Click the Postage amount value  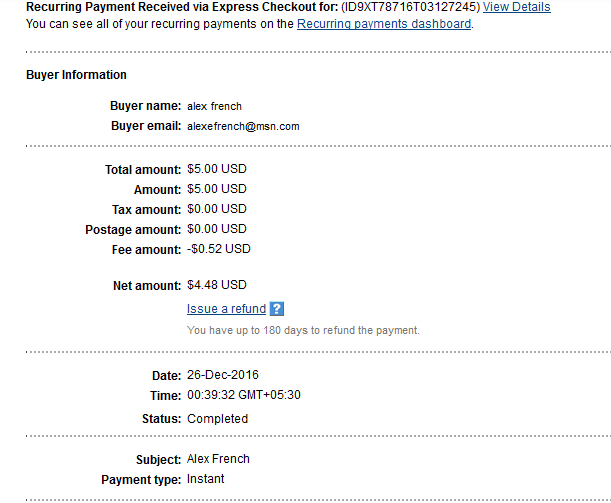(217, 229)
